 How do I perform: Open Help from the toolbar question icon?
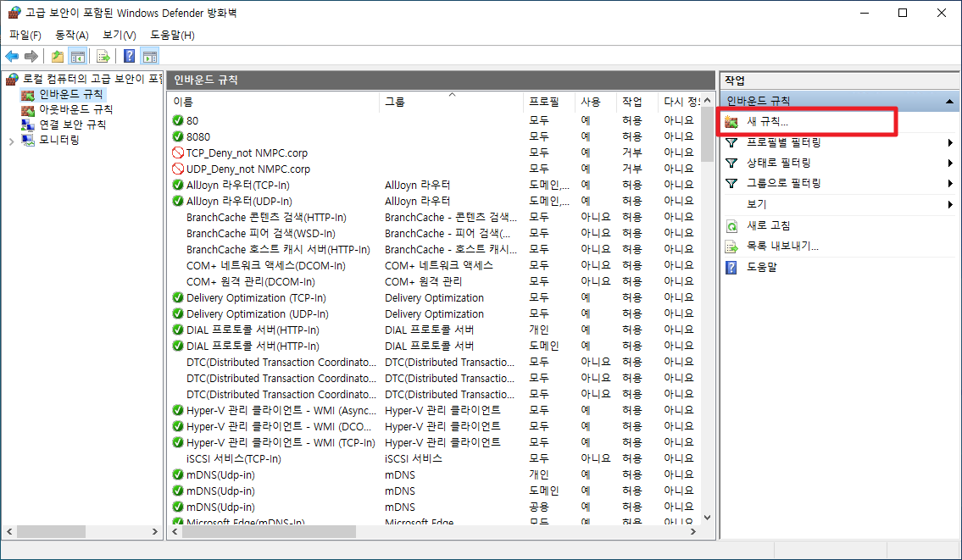(x=130, y=57)
